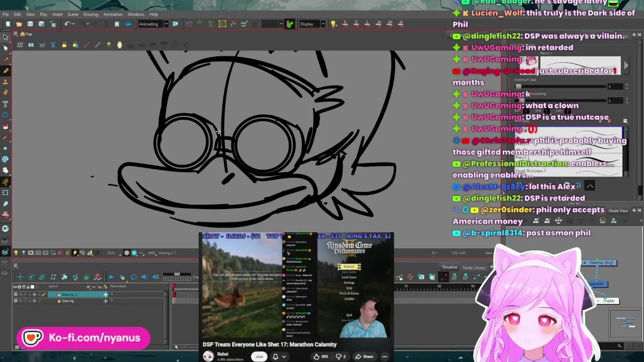Screen dimensions: 644x362
Task: Toggle the padlock icon in bottom camera toolbar
Action: 67,253
